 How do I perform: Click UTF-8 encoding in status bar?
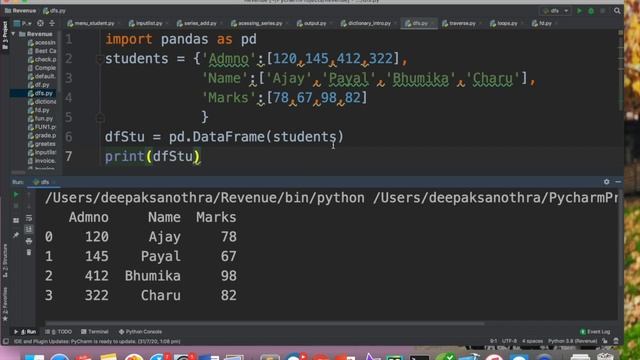click(509, 341)
